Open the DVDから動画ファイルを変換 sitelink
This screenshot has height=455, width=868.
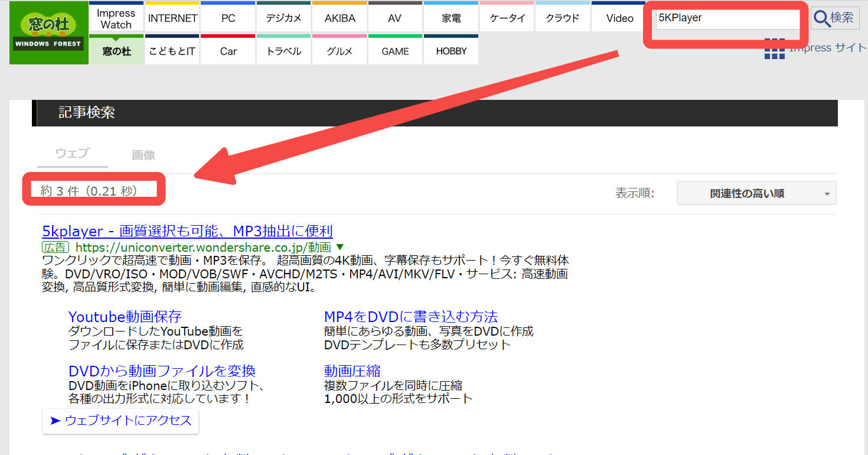pyautogui.click(x=162, y=371)
